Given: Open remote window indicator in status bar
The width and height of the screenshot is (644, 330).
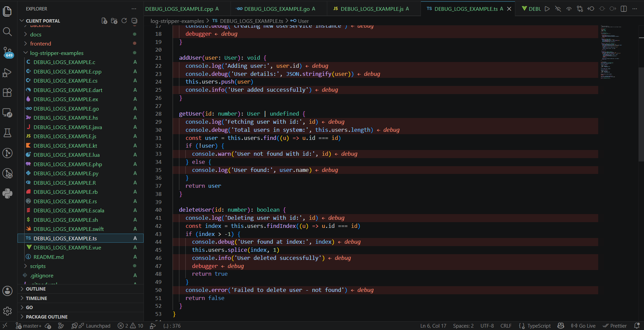Looking at the screenshot, I should point(5,326).
